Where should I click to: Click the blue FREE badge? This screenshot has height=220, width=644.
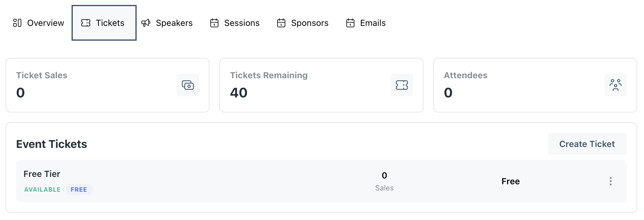[79, 189]
